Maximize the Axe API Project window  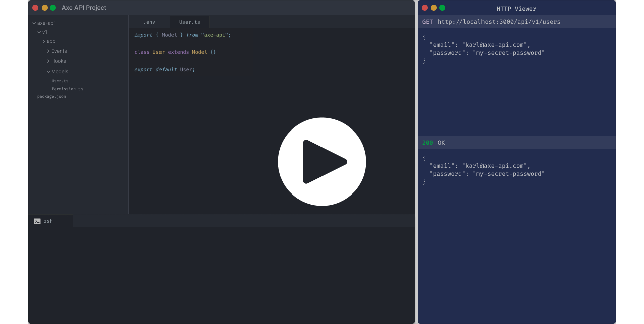53,8
